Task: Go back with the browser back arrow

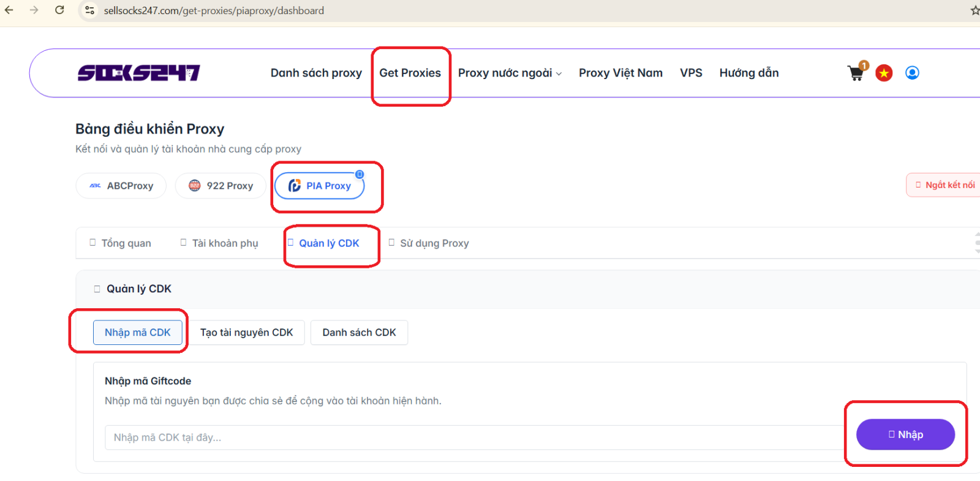Action: (x=9, y=10)
